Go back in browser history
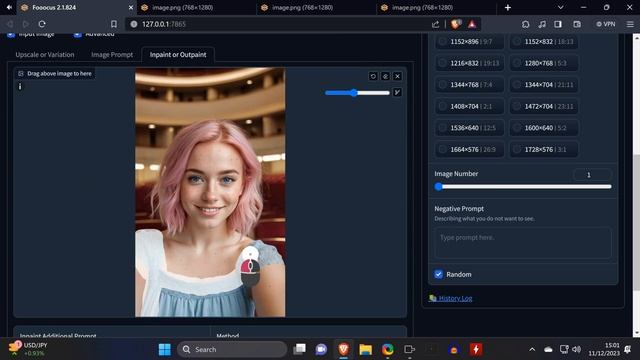Image resolution: width=640 pixels, height=360 pixels. point(9,24)
